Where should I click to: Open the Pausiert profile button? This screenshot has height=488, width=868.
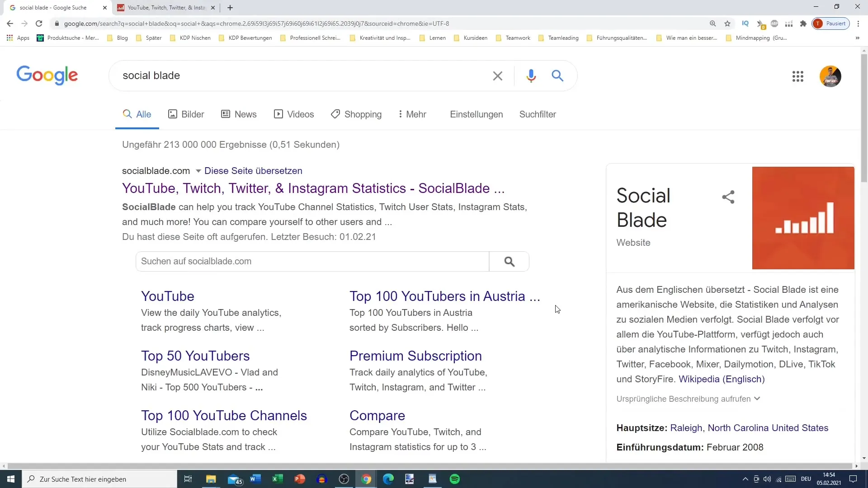tap(831, 23)
